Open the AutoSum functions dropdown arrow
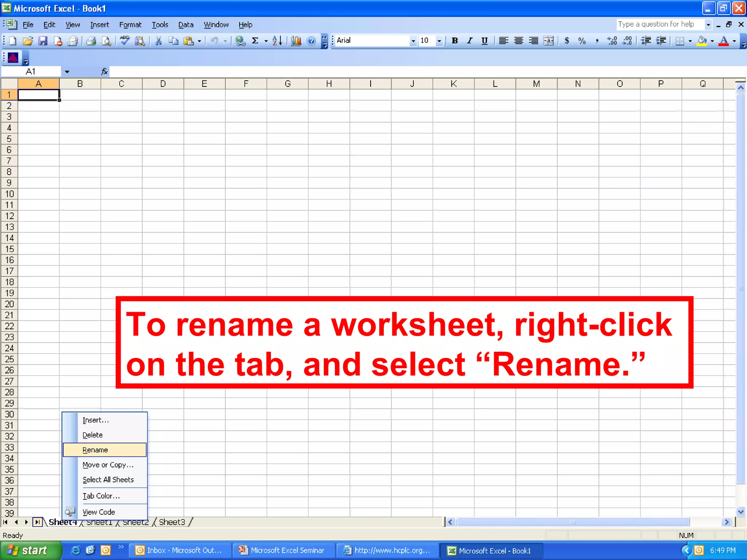Viewport: 747px width, 560px height. click(266, 41)
